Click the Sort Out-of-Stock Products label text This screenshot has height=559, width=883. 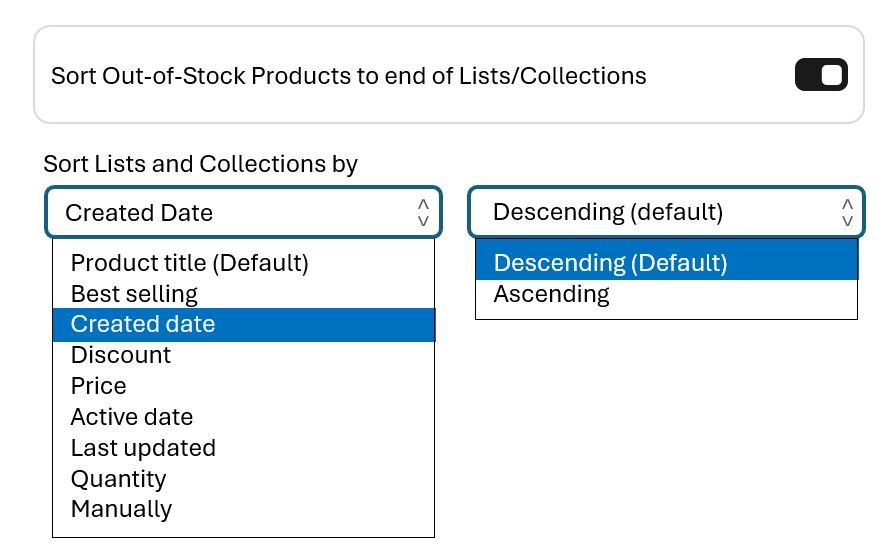point(348,76)
